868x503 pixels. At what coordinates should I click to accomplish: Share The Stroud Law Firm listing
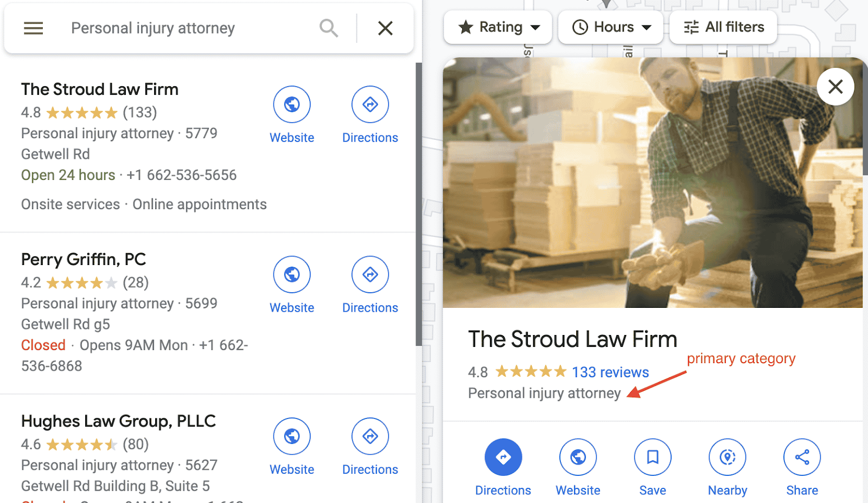[802, 457]
